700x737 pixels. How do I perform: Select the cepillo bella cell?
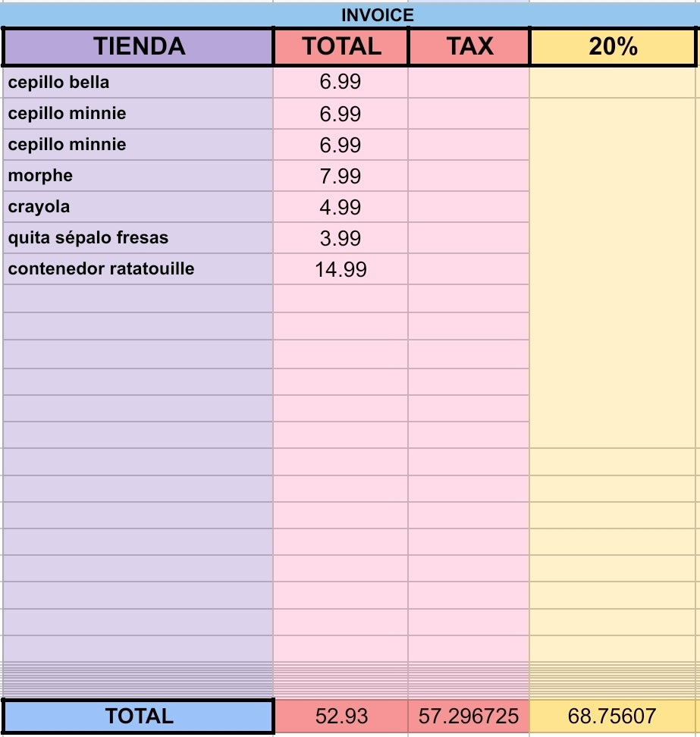point(138,82)
